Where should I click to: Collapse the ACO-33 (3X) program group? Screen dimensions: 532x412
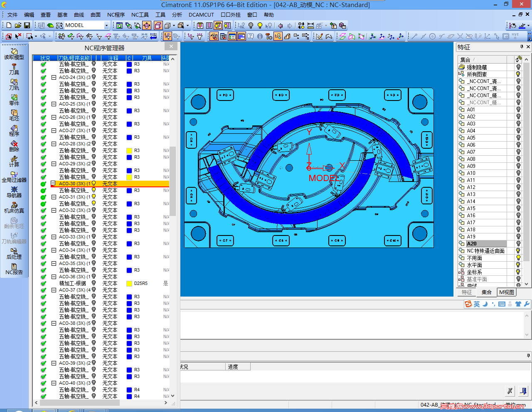[54, 237]
